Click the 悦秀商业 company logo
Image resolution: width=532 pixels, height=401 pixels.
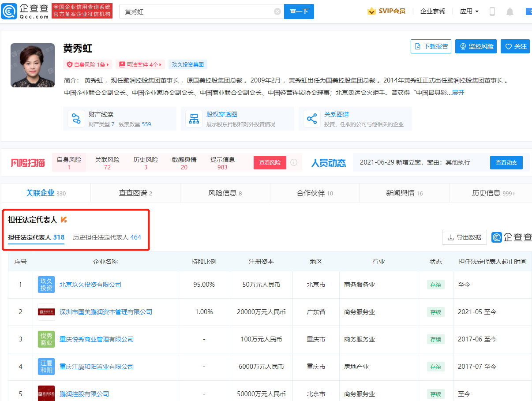click(46, 339)
